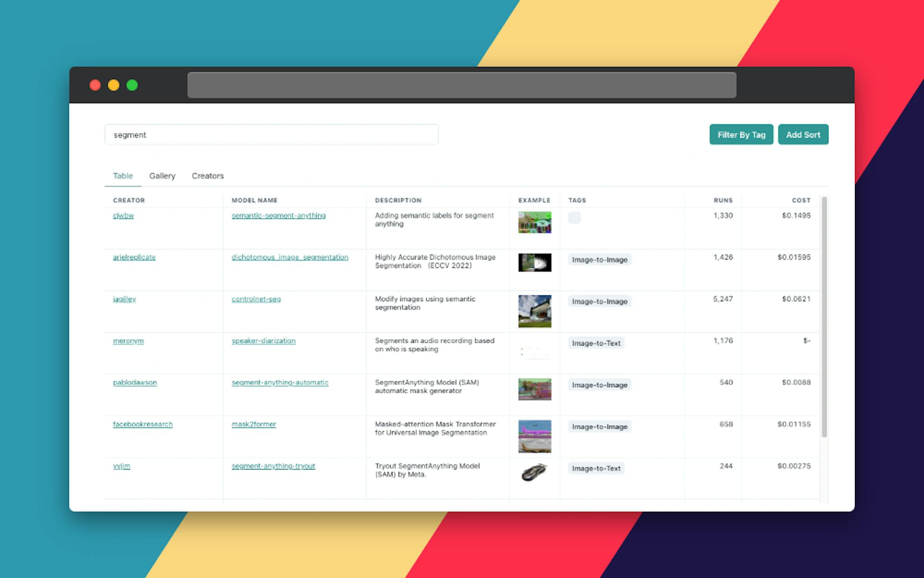Click cost value $0.00275
This screenshot has height=578, width=924.
pos(794,466)
